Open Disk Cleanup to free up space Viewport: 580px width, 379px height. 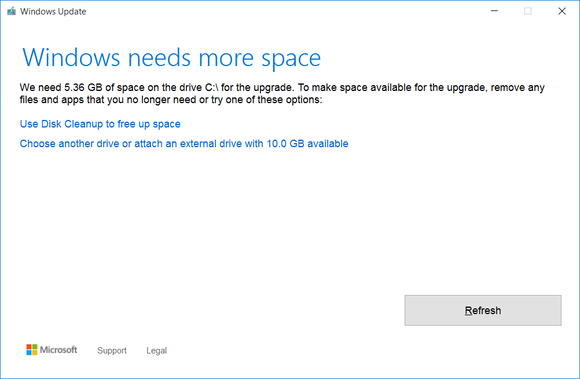click(100, 124)
